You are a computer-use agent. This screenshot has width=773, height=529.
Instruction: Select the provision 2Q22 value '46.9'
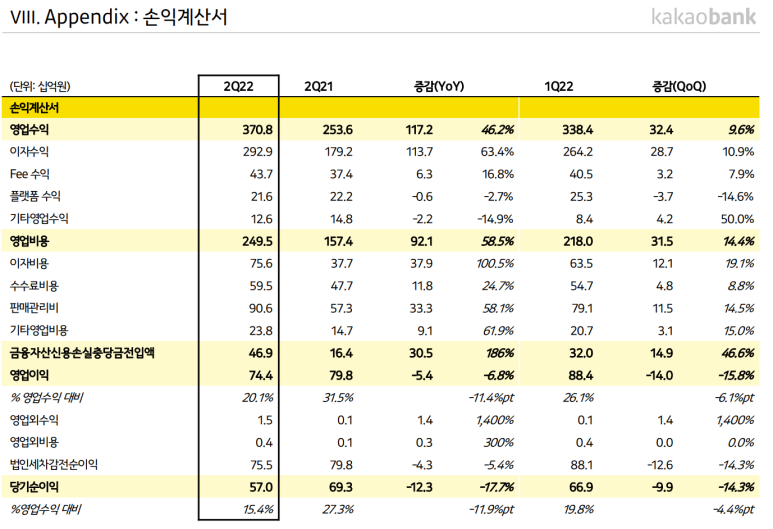[x=261, y=353]
